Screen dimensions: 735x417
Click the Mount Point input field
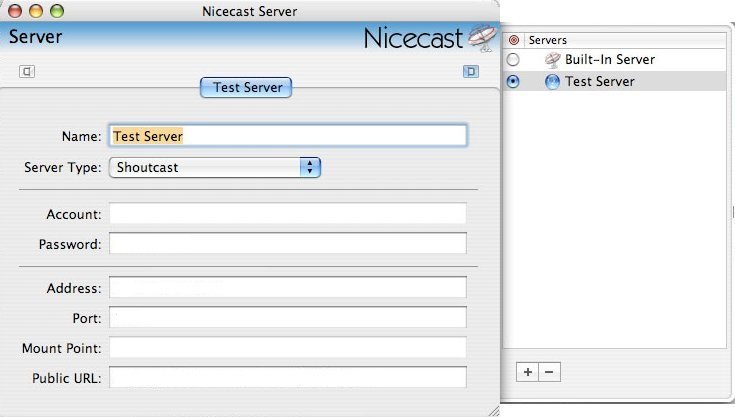288,347
